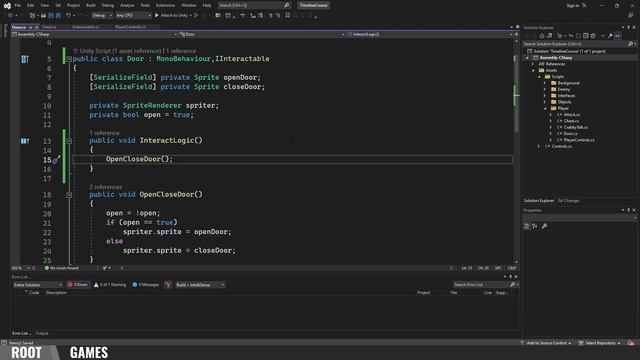Screen dimensions: 640x360
Task: Click the Sign in link
Action: tap(573, 5)
